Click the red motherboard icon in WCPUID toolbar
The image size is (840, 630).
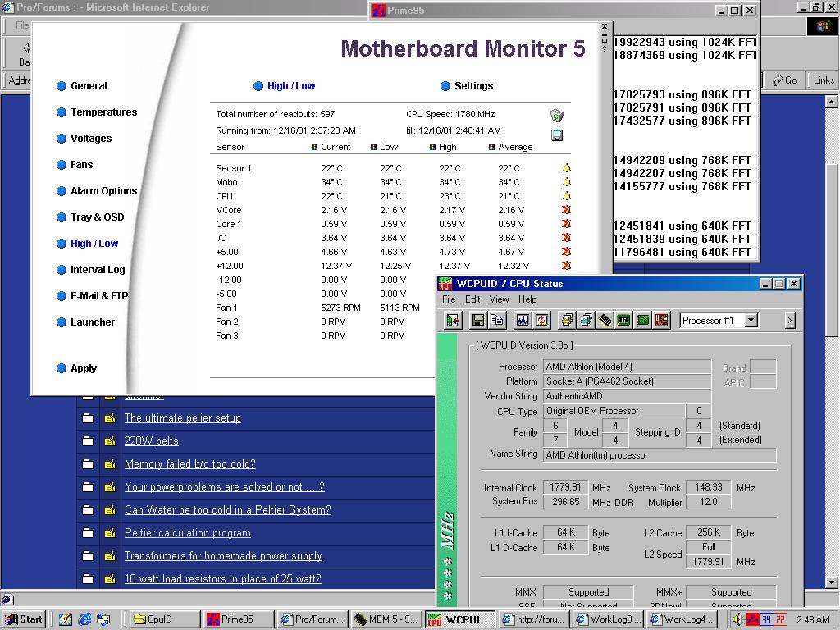pyautogui.click(x=662, y=321)
